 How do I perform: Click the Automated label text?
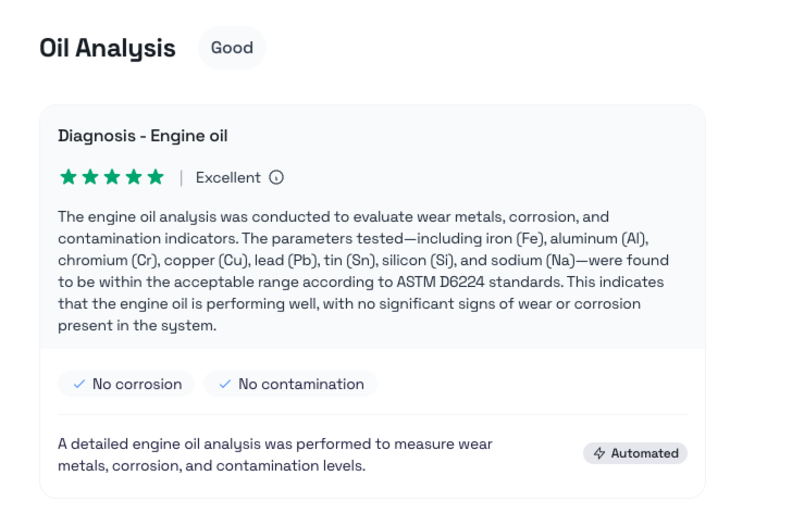click(645, 453)
